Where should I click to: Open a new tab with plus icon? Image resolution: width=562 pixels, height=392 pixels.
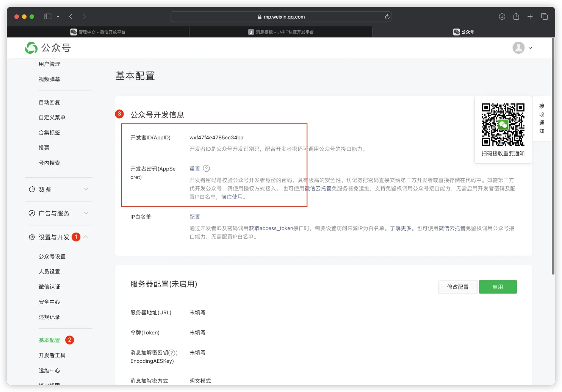click(530, 17)
